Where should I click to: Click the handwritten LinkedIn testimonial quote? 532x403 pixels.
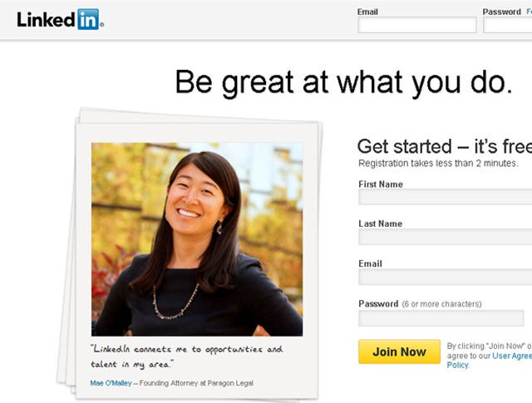point(186,356)
